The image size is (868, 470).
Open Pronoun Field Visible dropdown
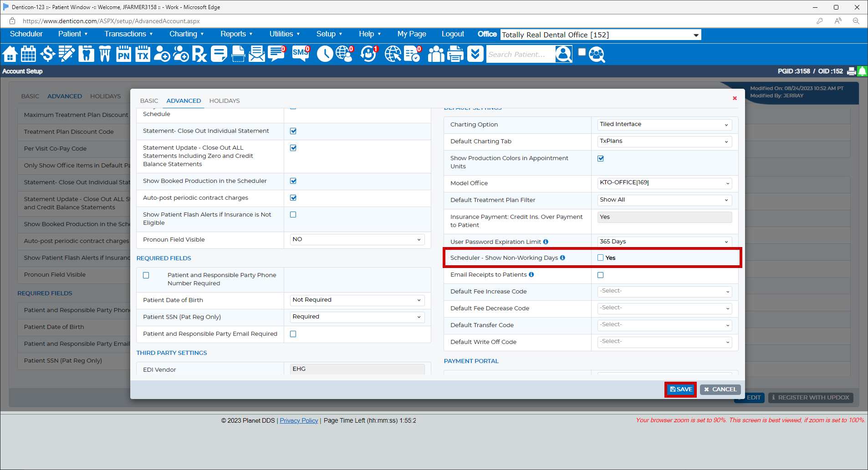[x=357, y=239]
